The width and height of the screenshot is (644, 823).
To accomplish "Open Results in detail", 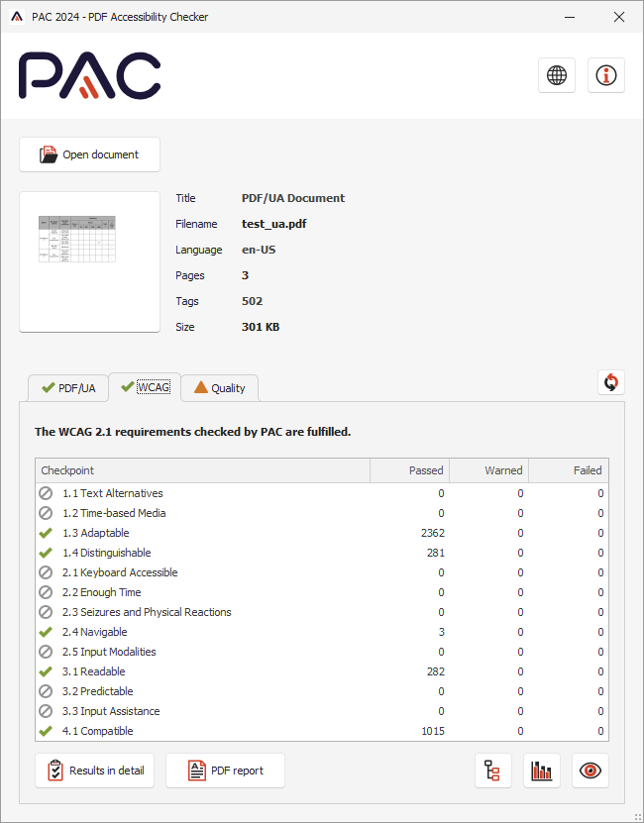I will [95, 771].
